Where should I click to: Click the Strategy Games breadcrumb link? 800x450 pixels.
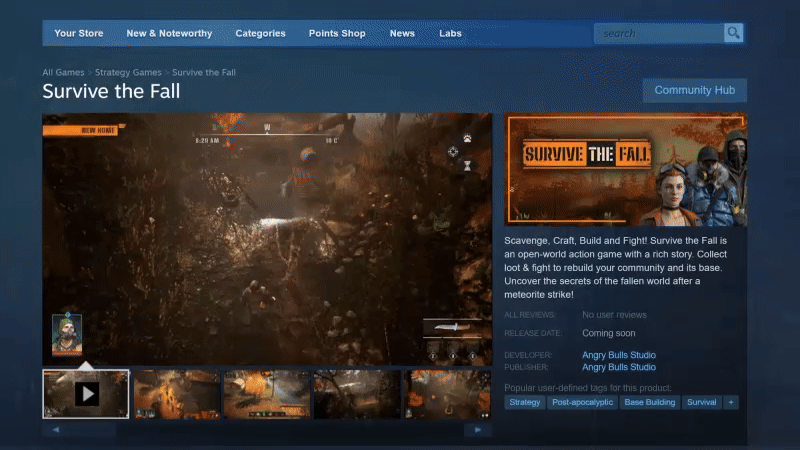128,73
